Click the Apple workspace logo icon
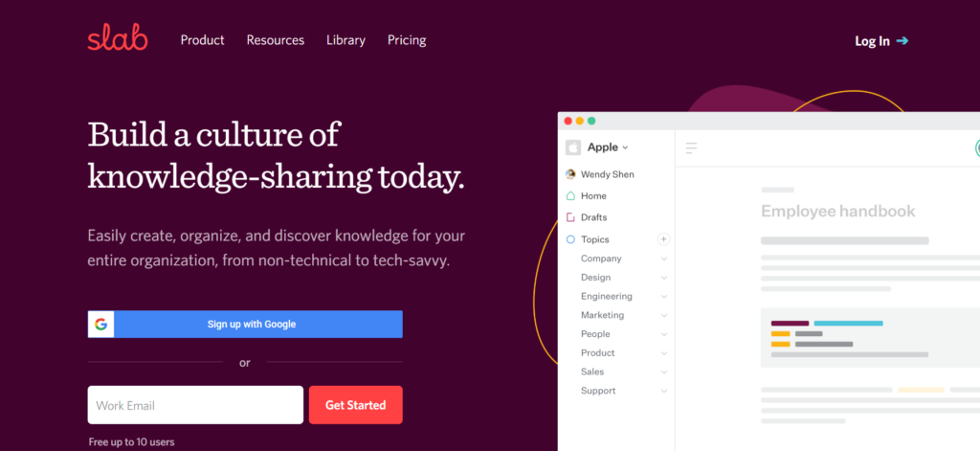This screenshot has height=451, width=980. [x=573, y=147]
